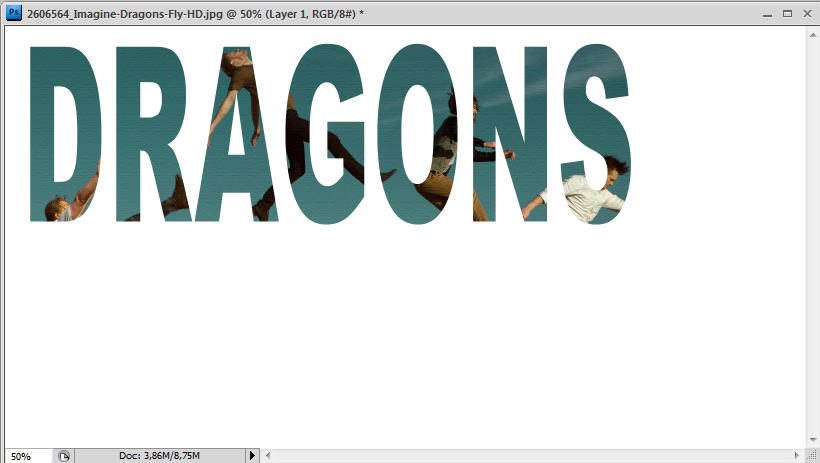Maximize the document window
The image size is (820, 463).
787,14
